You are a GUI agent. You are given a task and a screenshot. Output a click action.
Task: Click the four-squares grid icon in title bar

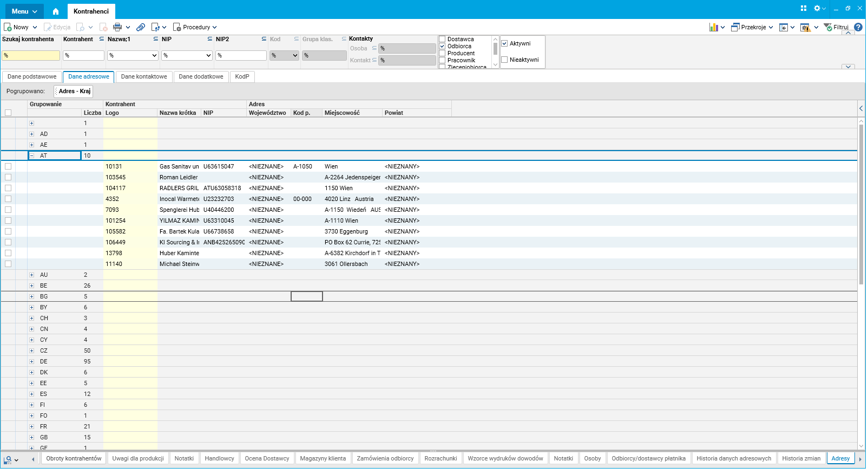point(804,8)
